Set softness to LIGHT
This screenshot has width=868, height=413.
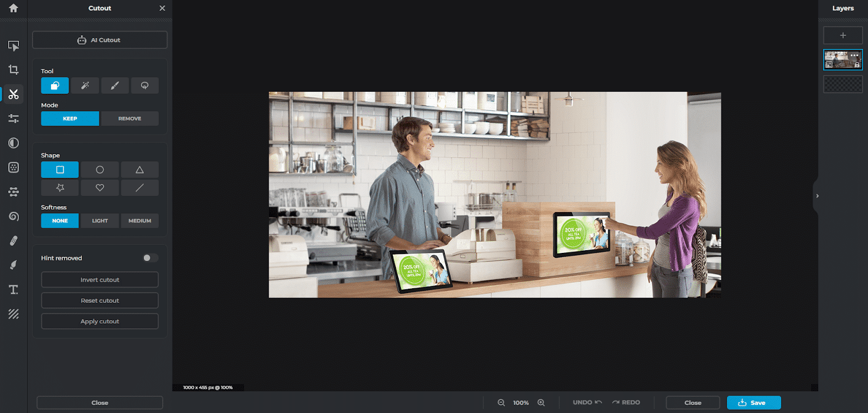pyautogui.click(x=100, y=221)
